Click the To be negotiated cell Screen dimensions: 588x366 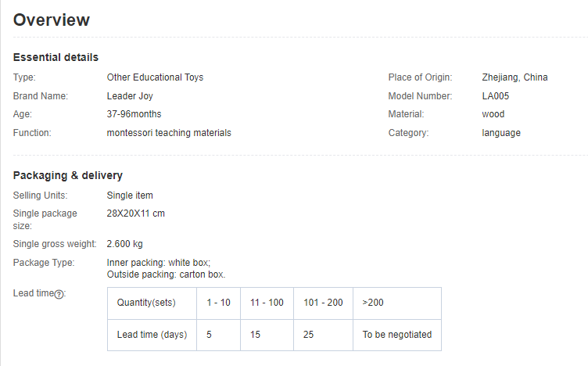tap(397, 335)
